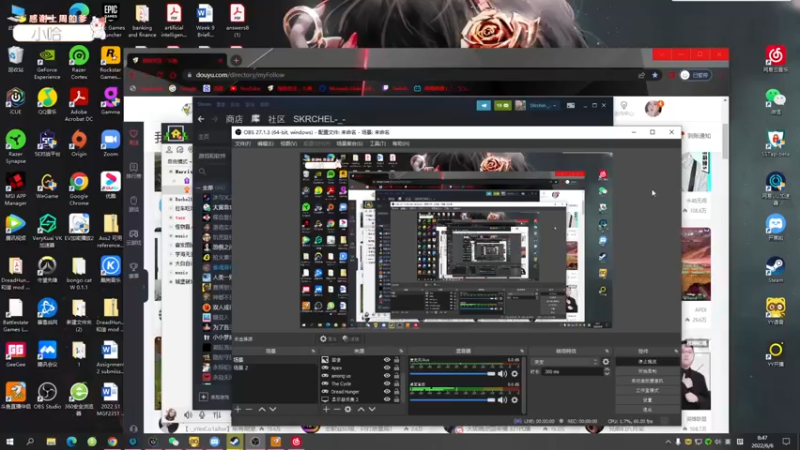Move the source down in list

point(372,409)
